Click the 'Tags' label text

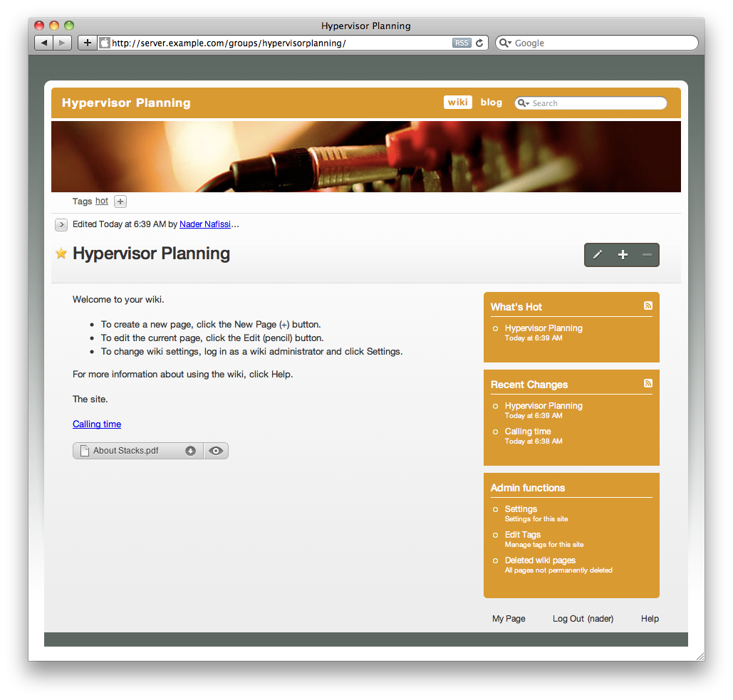[83, 202]
